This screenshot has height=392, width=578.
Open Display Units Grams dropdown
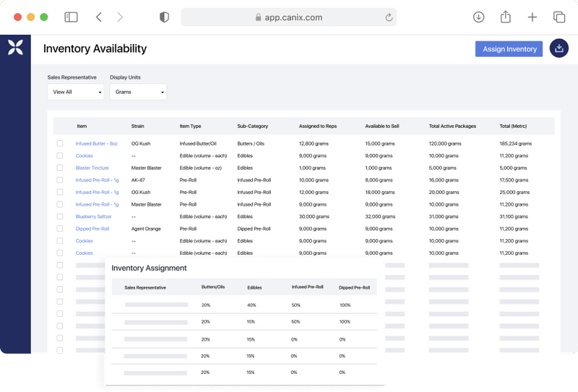(138, 92)
